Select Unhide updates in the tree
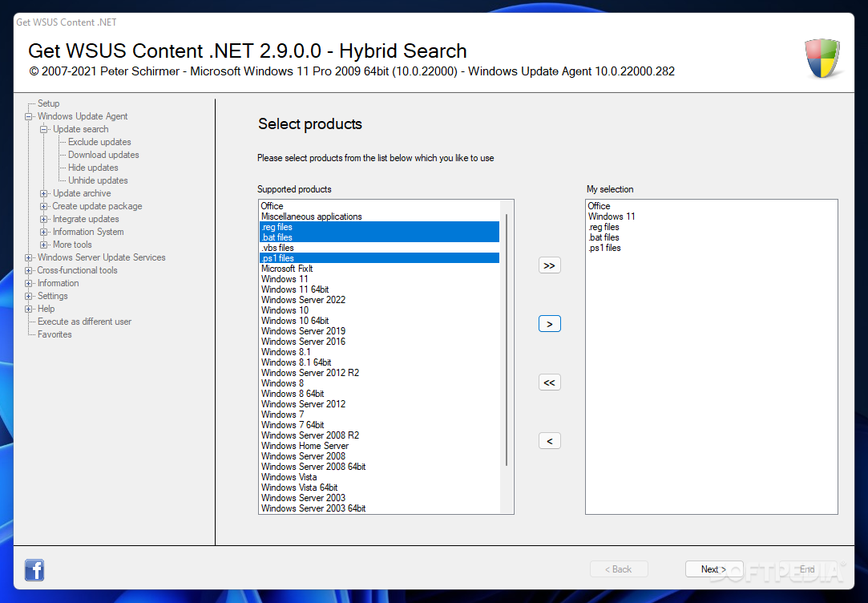This screenshot has width=868, height=603. pyautogui.click(x=98, y=180)
